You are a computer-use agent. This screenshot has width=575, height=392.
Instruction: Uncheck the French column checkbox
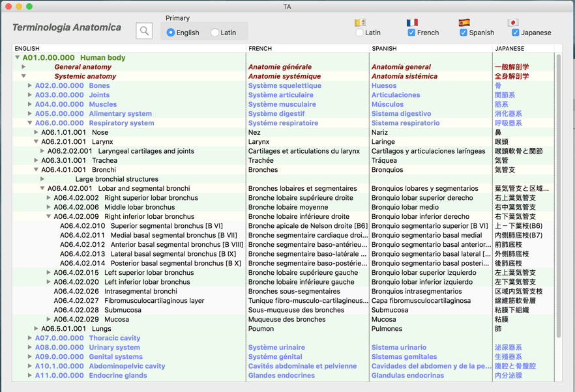point(411,33)
